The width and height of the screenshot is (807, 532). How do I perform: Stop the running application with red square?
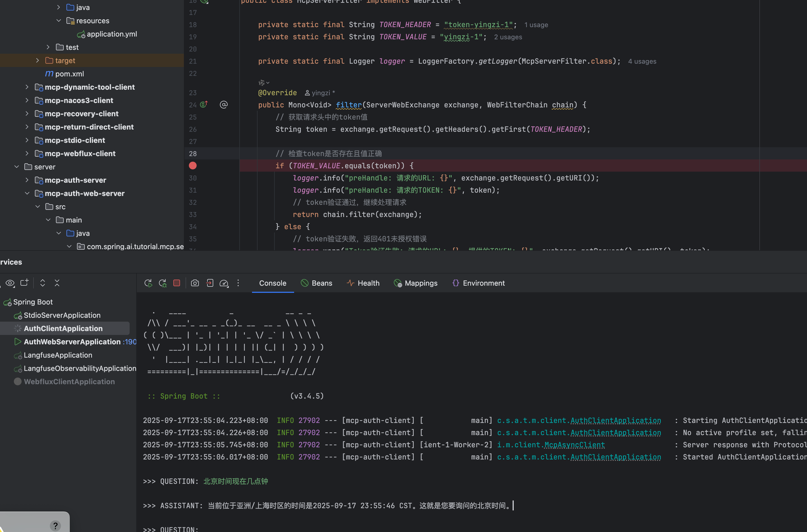tap(176, 283)
